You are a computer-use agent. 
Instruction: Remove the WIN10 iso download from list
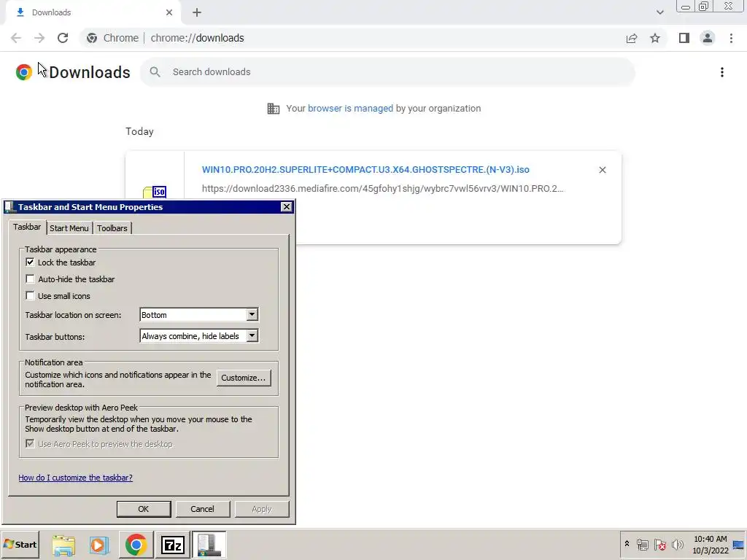(602, 170)
